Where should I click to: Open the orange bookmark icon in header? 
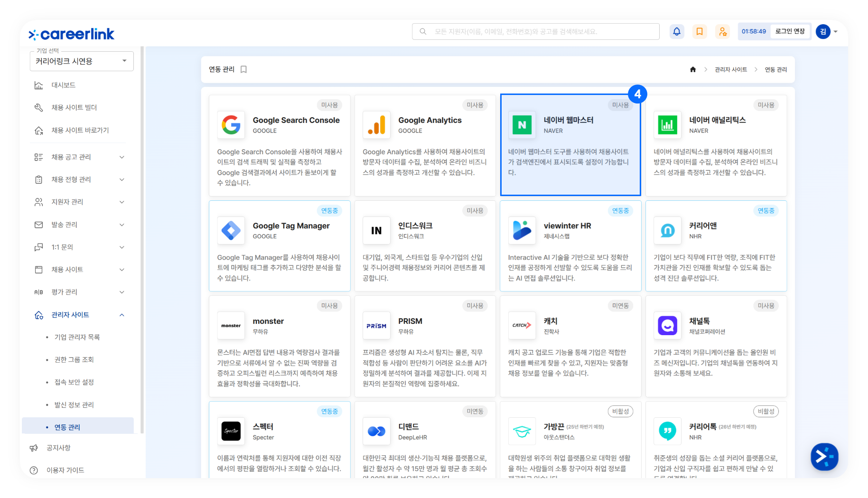(700, 31)
